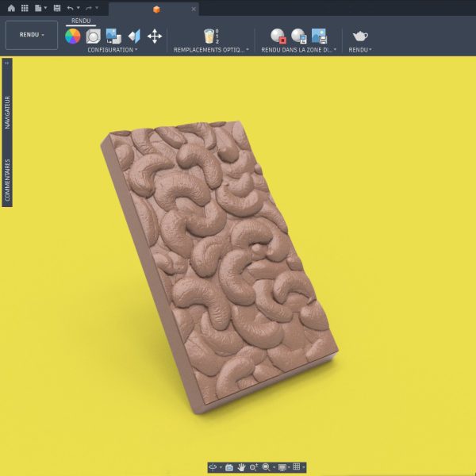Screen dimensions: 476x476
Task: Open the Orbit type dropdown arrow
Action: 221,467
